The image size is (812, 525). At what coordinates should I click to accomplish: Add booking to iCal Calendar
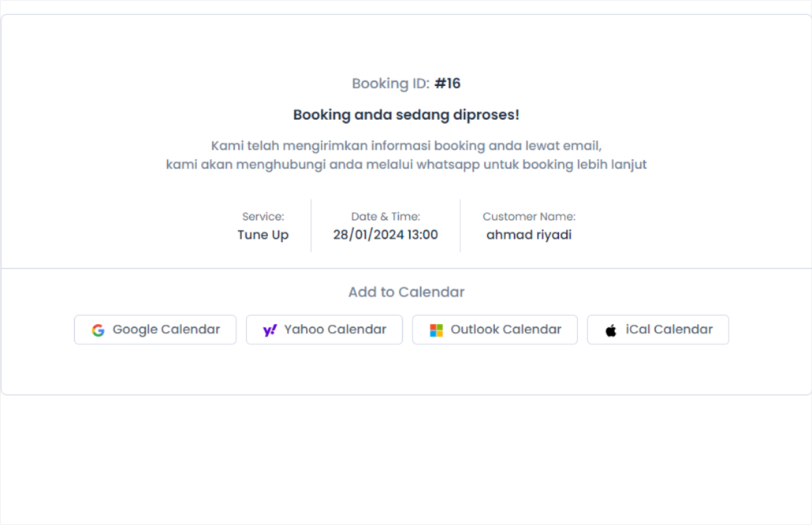click(657, 330)
